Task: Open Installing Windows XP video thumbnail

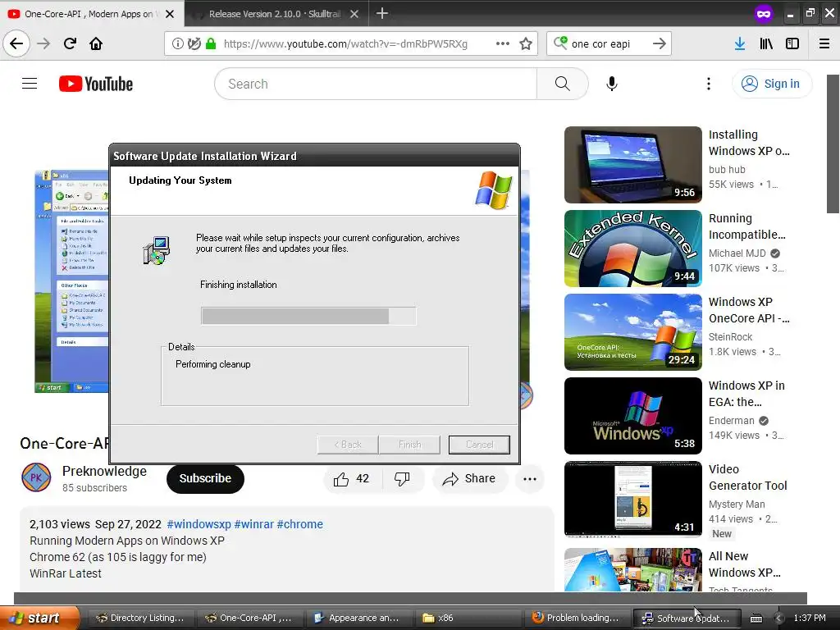Action: click(x=632, y=164)
